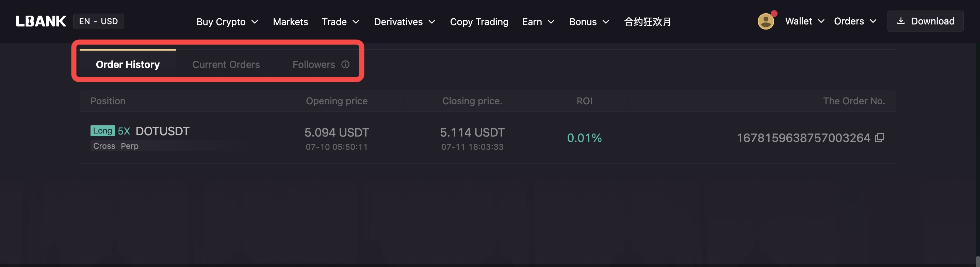This screenshot has width=980, height=267.
Task: Expand the Wallet menu
Action: 805,21
